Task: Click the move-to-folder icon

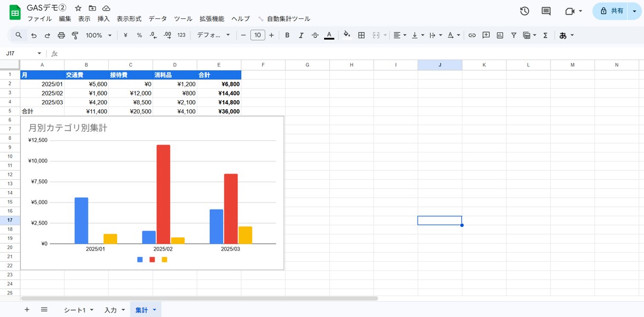Action: pyautogui.click(x=92, y=8)
